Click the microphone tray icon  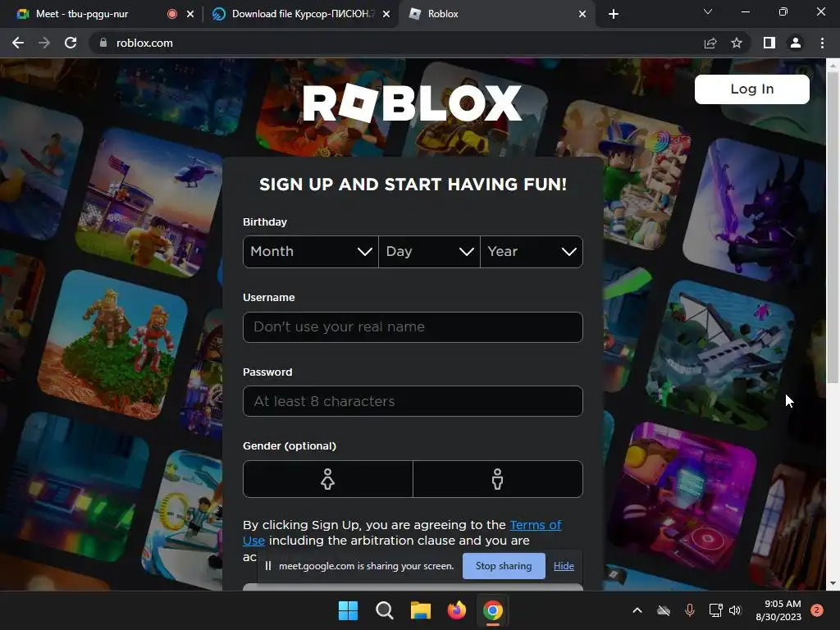[x=690, y=610]
